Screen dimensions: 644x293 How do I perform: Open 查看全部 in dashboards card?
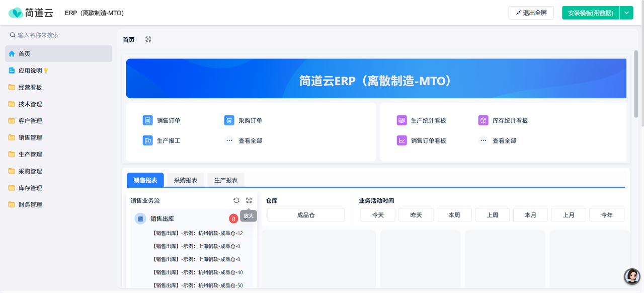[504, 140]
